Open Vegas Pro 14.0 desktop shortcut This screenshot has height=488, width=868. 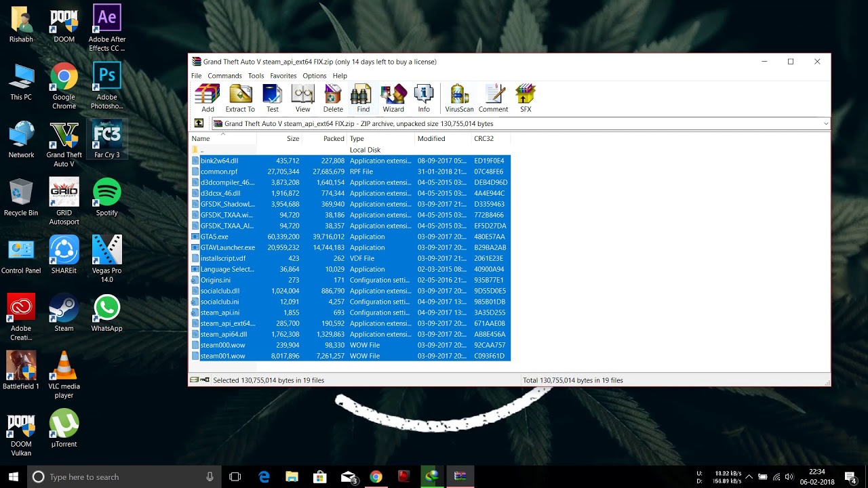point(107,260)
